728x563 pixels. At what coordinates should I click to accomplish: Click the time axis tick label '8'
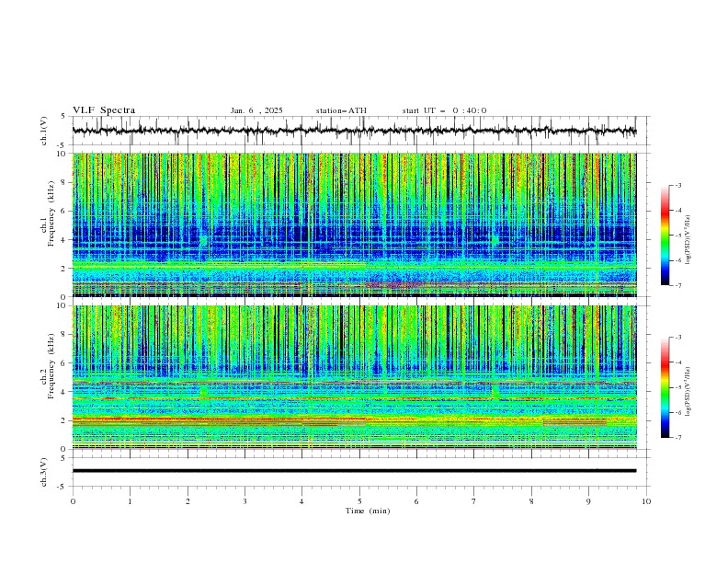point(531,501)
